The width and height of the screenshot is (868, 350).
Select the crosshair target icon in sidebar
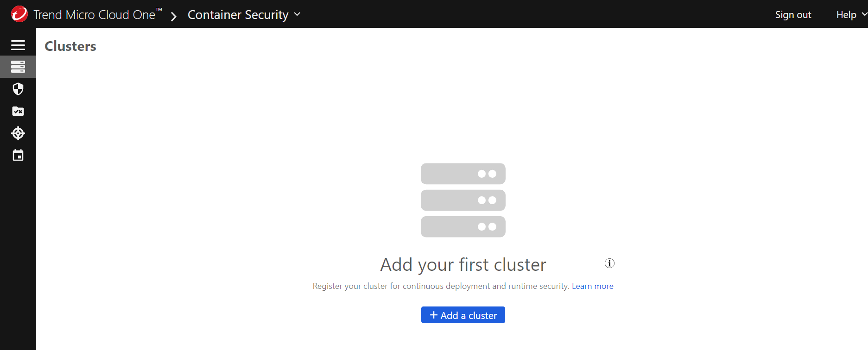pos(18,133)
